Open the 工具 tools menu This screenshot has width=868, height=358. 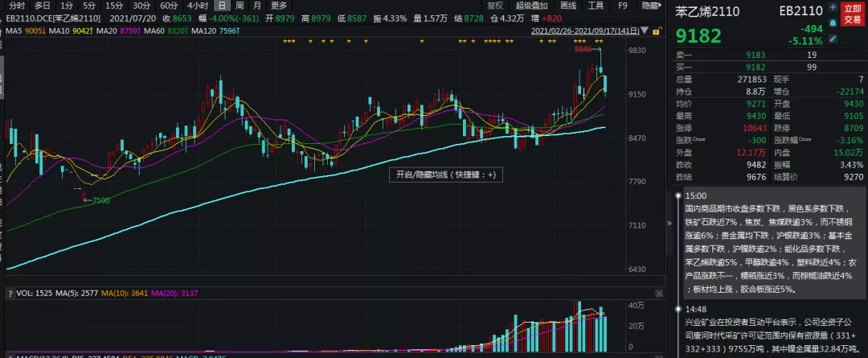point(596,6)
